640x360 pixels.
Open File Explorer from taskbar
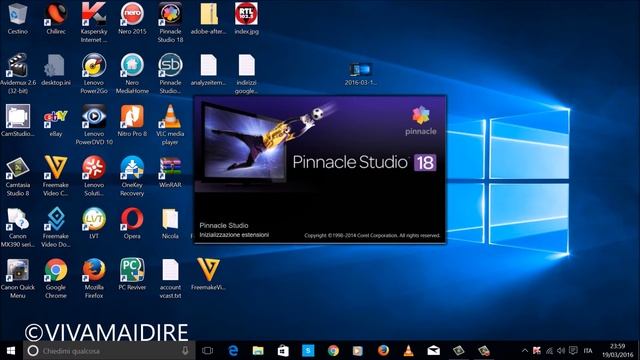click(258, 351)
